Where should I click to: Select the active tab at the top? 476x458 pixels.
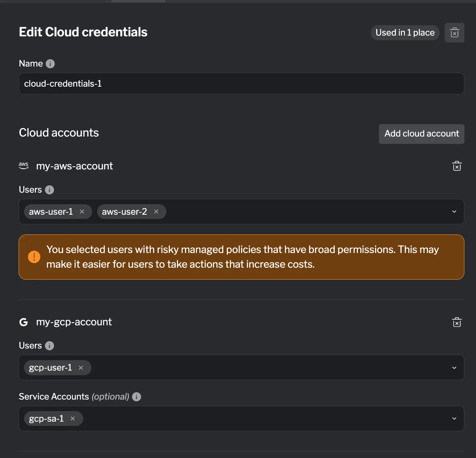click(x=138, y=2)
